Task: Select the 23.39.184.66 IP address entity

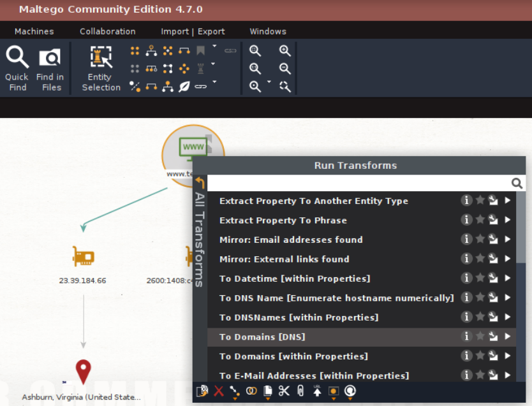Action: pos(82,265)
